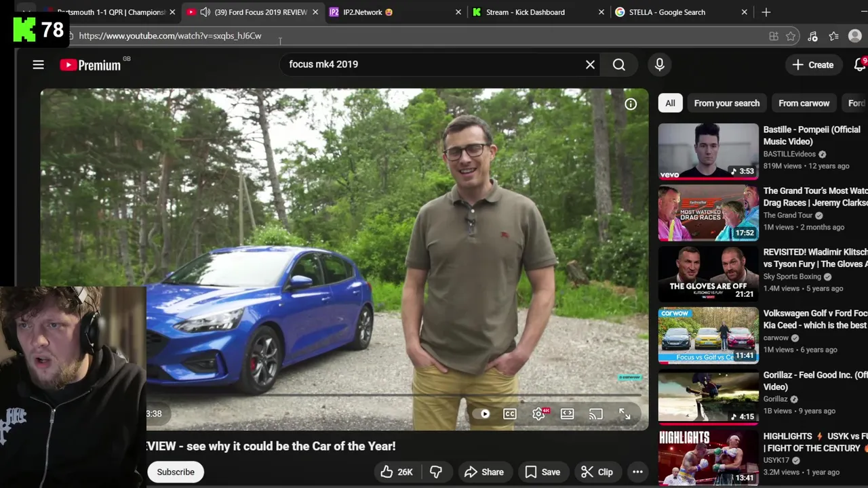Toggle the autoplay switch in the player
The width and height of the screenshot is (868, 488).
[x=485, y=413]
